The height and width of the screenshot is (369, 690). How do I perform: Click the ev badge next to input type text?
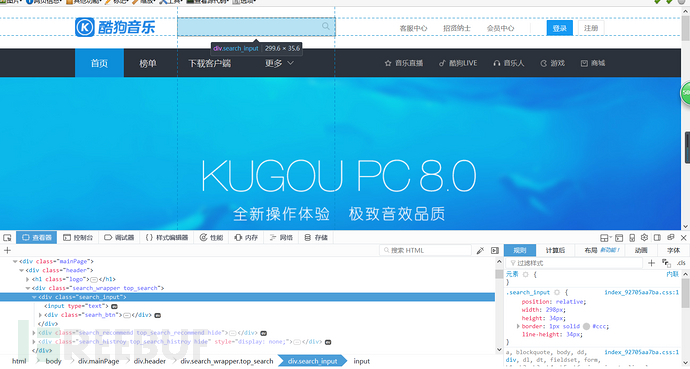coord(114,306)
